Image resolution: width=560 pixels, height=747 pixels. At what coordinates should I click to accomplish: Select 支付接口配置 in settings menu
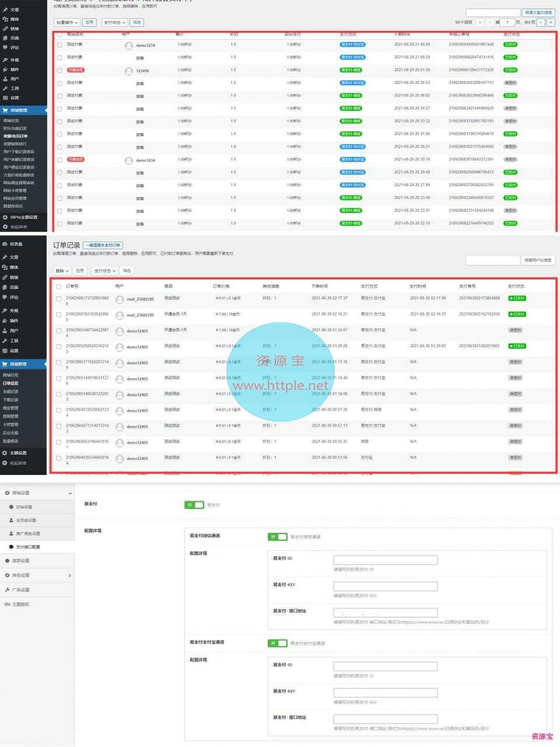coord(28,547)
